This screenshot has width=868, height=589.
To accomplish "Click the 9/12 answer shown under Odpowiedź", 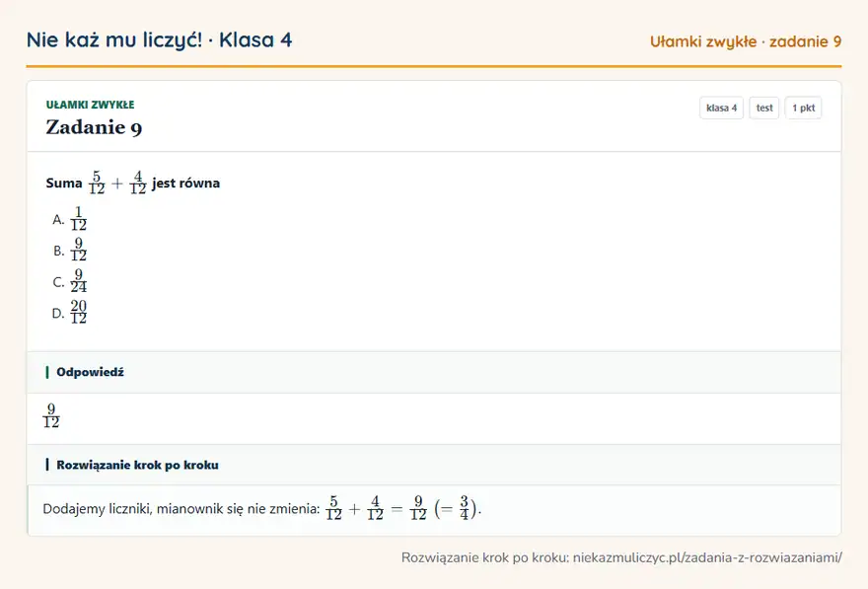I will 51,415.
